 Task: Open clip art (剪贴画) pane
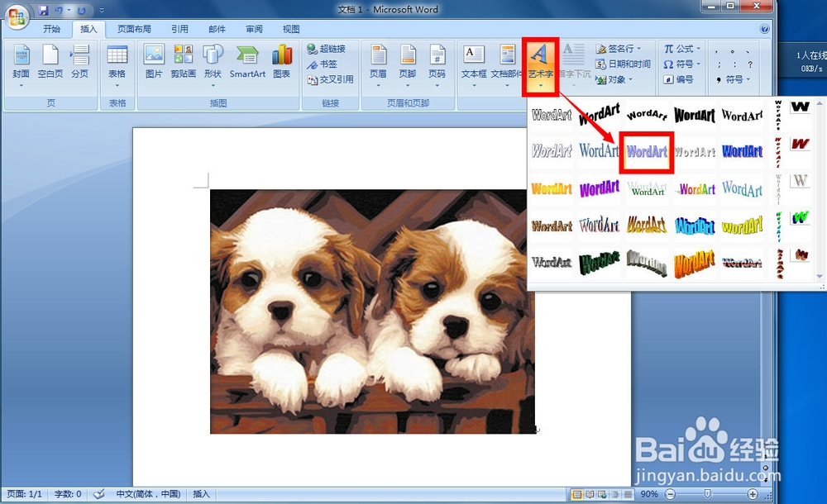pos(183,61)
